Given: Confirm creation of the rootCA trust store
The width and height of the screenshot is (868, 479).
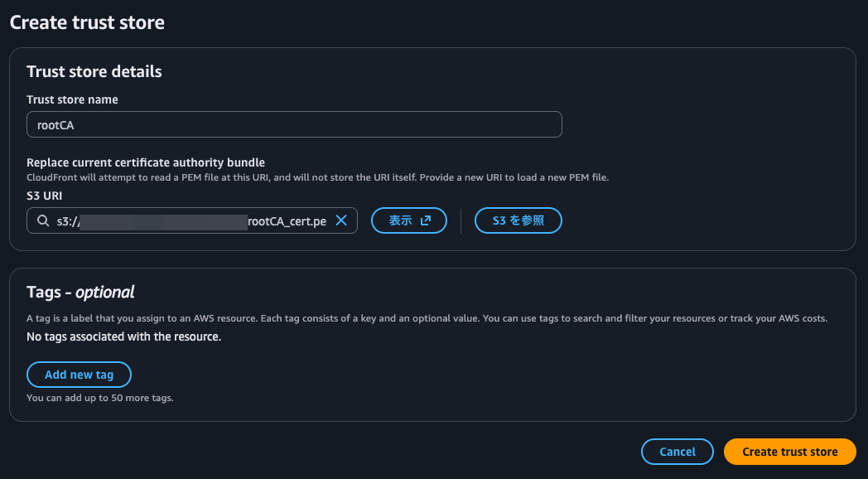Looking at the screenshot, I should 789,452.
